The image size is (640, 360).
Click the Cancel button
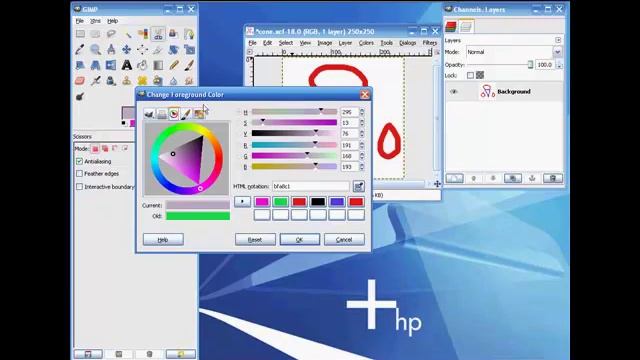(x=344, y=240)
